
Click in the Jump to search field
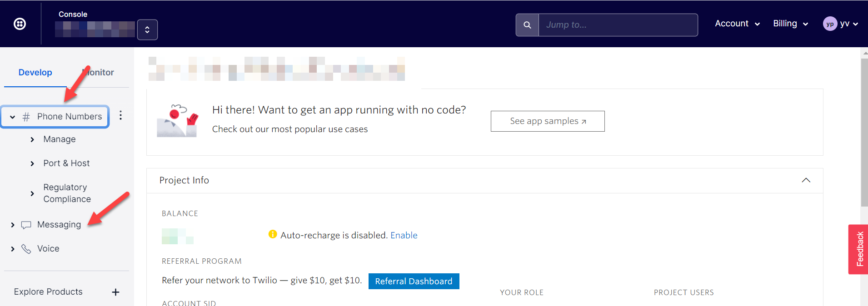[x=618, y=25]
